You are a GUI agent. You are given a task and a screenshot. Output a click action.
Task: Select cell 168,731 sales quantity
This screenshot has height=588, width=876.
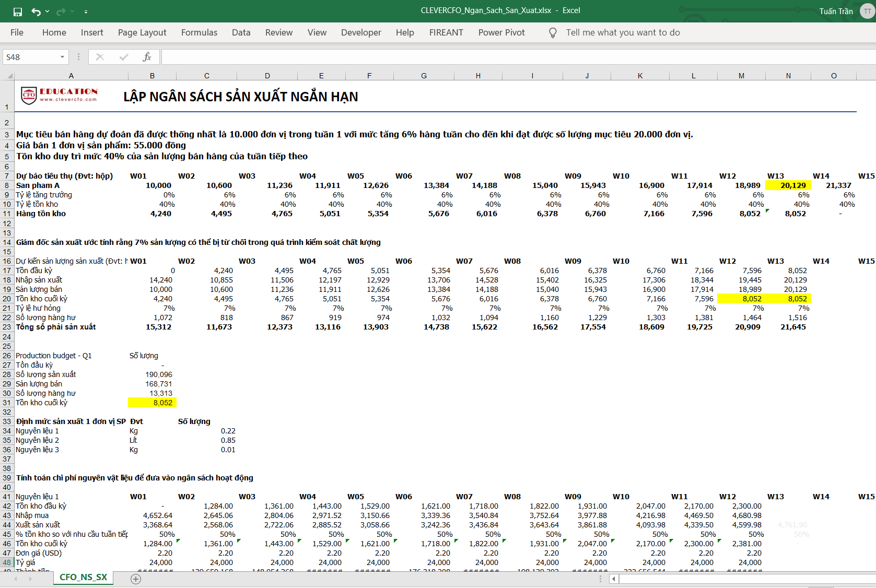click(152, 384)
